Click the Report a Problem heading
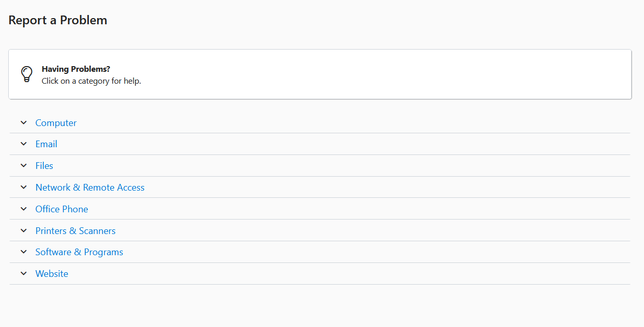The image size is (644, 327). [x=58, y=20]
